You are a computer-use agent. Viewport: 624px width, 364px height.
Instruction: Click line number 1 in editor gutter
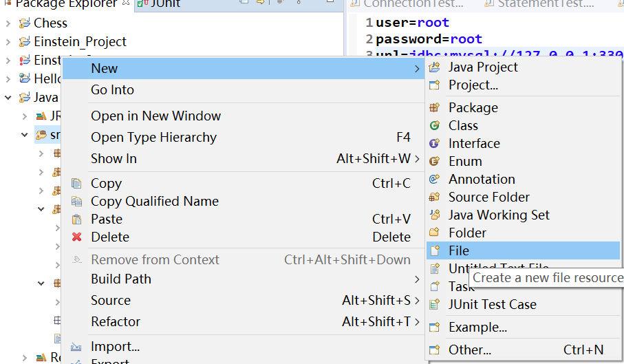(369, 23)
